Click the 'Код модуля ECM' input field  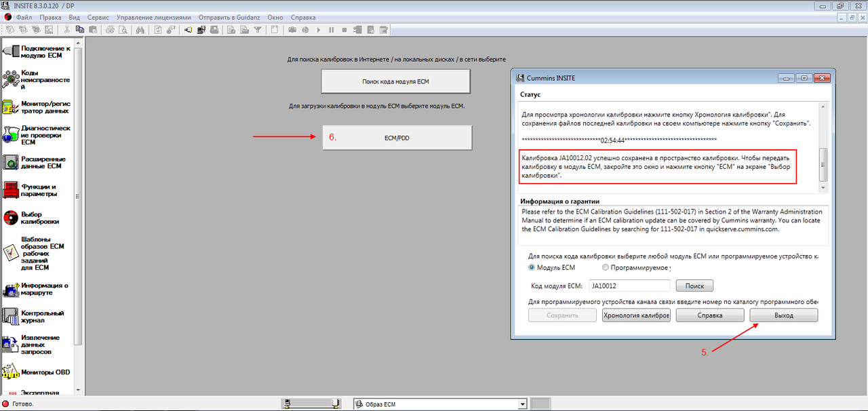tap(629, 286)
